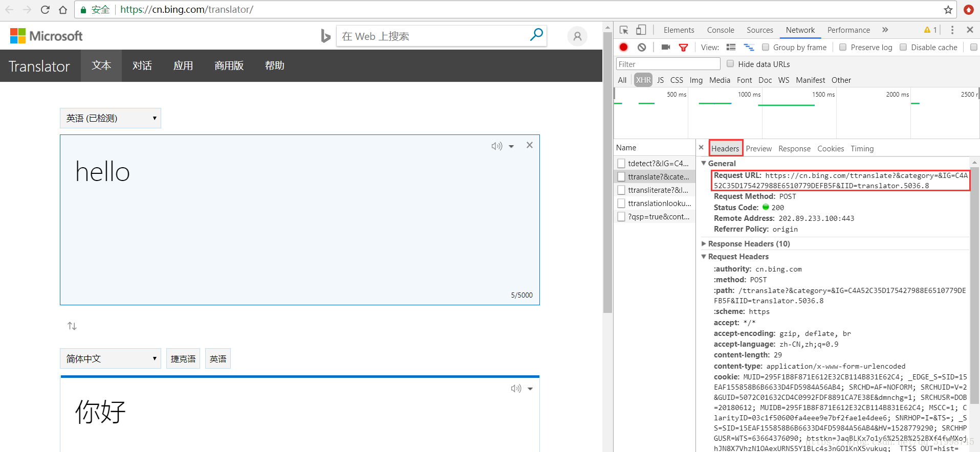Filter requests by XHR type
The width and height of the screenshot is (980, 452).
click(x=643, y=80)
